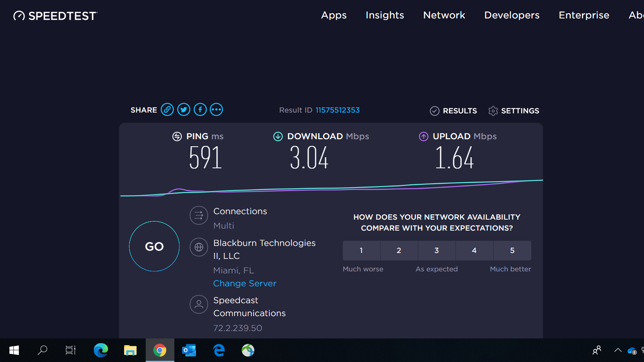This screenshot has width=644, height=362.
Task: Click Speedcast Communications provider name
Action: click(x=249, y=307)
